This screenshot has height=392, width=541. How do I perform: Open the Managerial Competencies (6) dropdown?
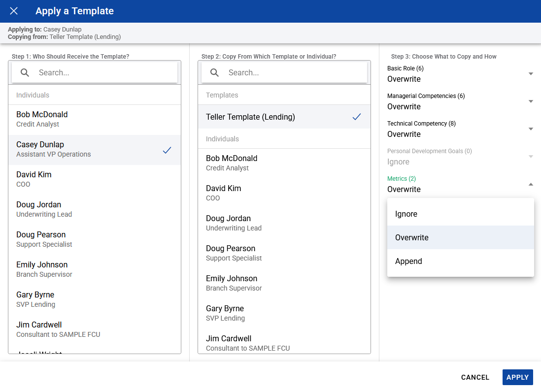point(460,102)
